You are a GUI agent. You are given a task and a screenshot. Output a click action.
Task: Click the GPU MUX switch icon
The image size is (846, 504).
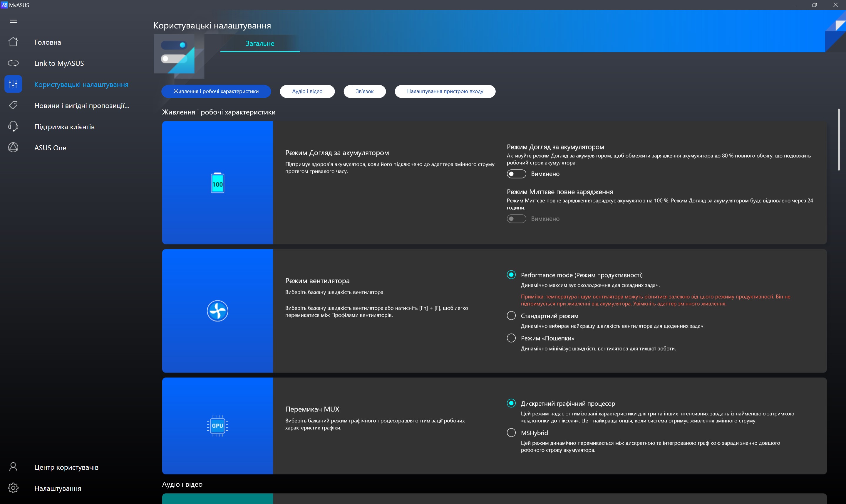217,426
